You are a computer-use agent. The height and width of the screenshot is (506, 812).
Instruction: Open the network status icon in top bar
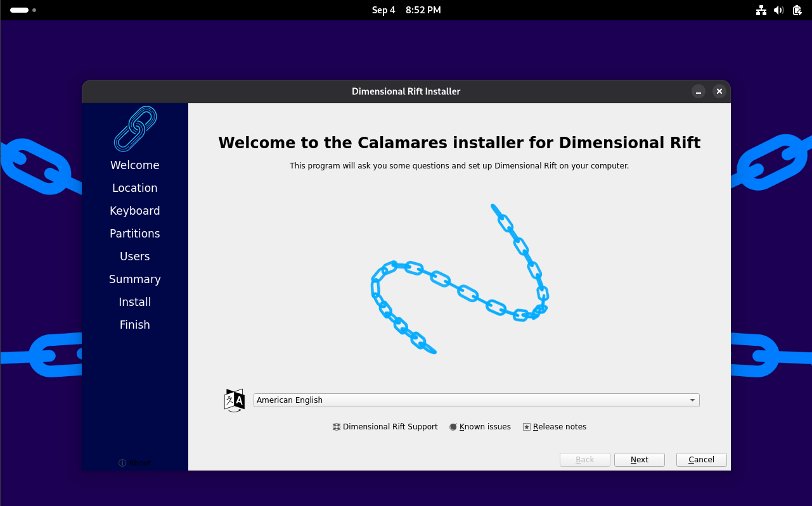tap(761, 10)
